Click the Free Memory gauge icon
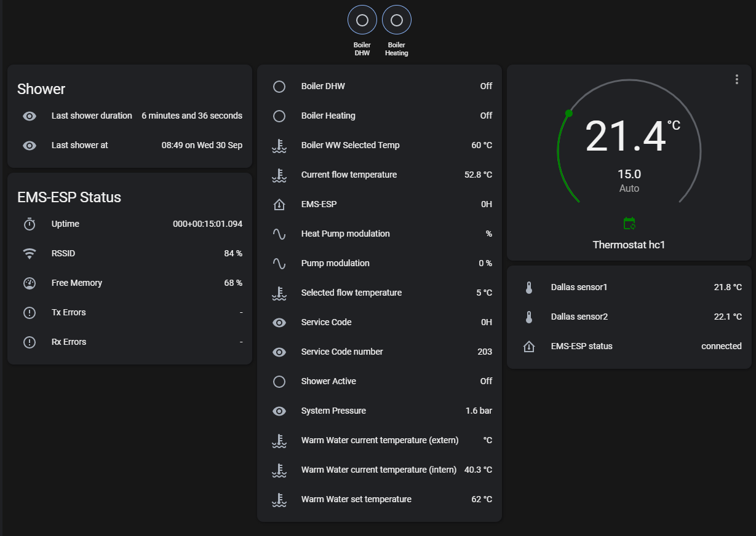Screen dimensions: 756x536 (x=30, y=283)
